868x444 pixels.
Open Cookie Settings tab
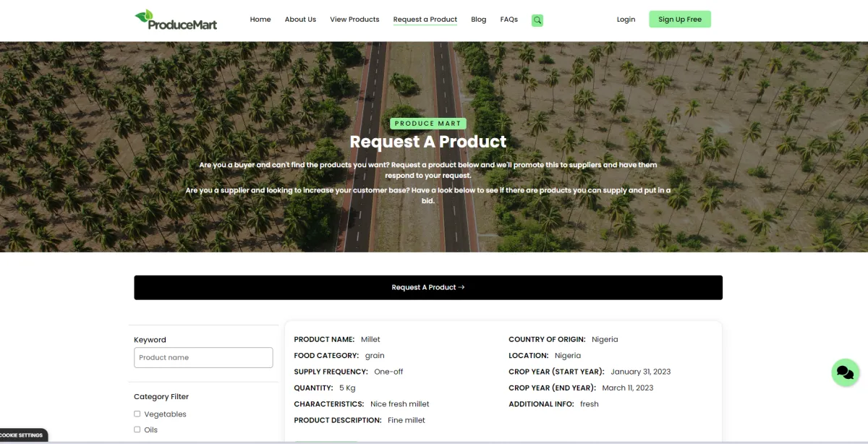[23, 435]
